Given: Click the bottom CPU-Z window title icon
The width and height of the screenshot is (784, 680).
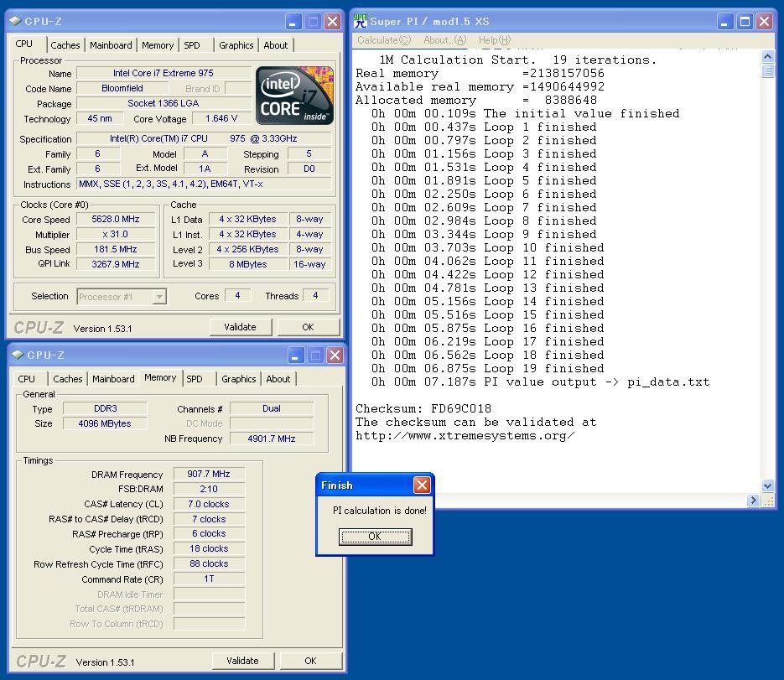Looking at the screenshot, I should pyautogui.click(x=18, y=355).
